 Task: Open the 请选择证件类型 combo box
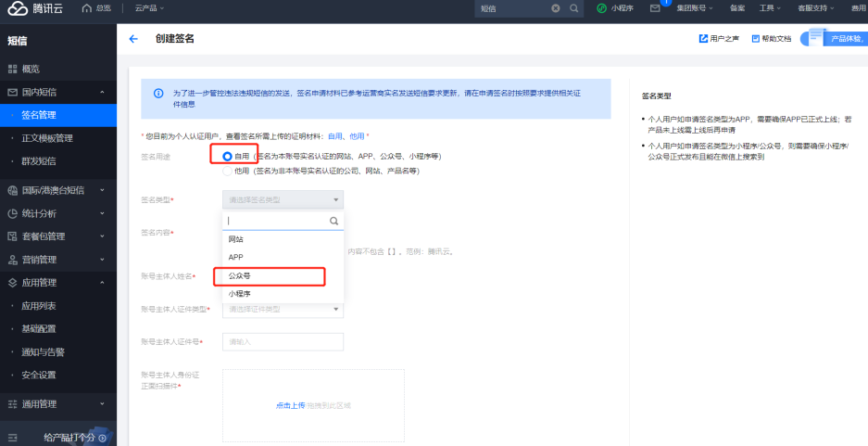click(283, 309)
